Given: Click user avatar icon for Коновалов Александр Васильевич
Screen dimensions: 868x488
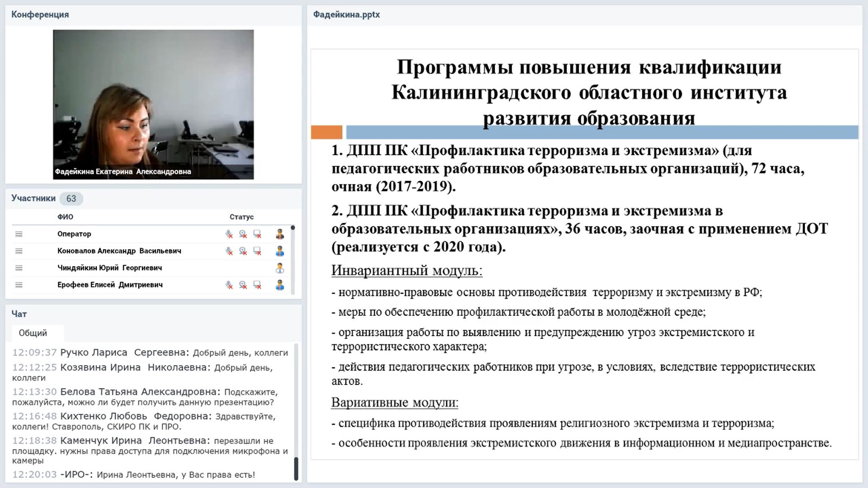Looking at the screenshot, I should [280, 251].
